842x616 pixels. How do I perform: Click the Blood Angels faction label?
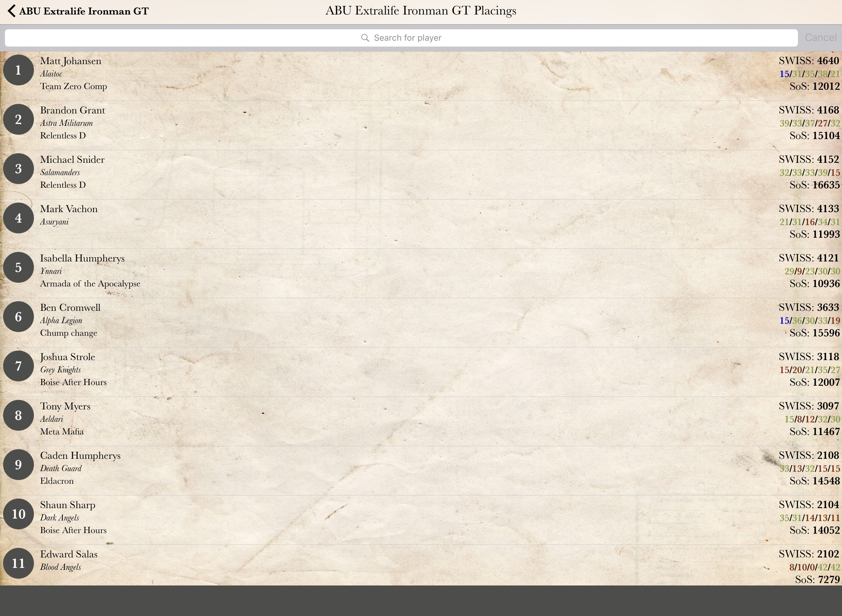tap(60, 567)
